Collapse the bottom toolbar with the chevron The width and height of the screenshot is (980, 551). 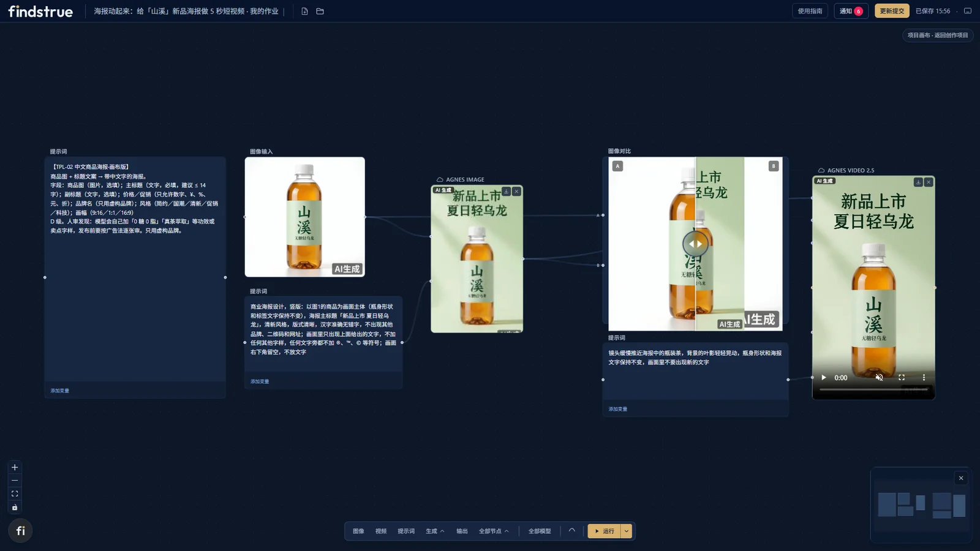tap(572, 531)
